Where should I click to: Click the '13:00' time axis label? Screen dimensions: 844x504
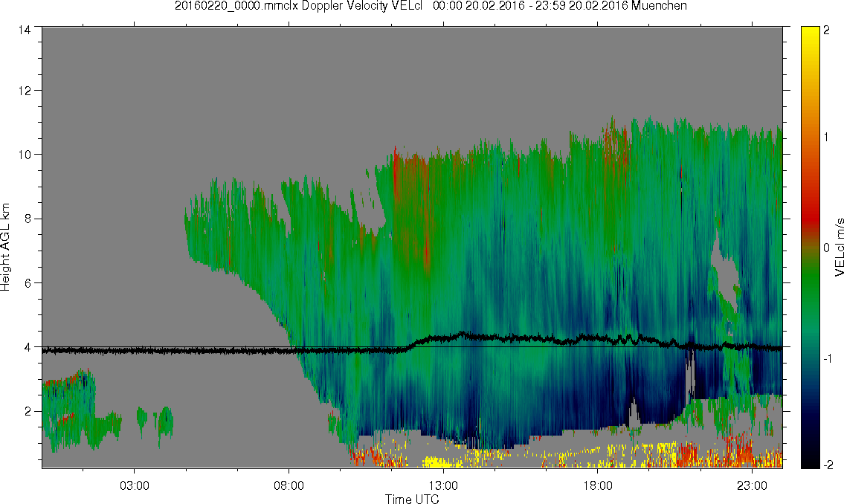pos(443,486)
